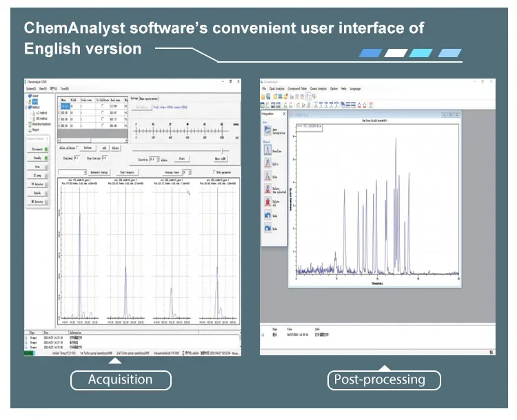Click the UV detector device button

click(x=38, y=184)
